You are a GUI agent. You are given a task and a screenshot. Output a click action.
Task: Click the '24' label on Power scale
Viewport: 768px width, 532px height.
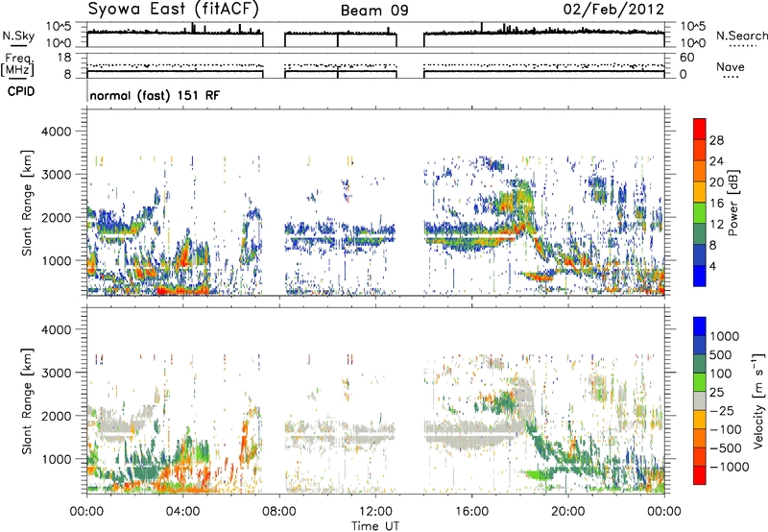(x=716, y=161)
